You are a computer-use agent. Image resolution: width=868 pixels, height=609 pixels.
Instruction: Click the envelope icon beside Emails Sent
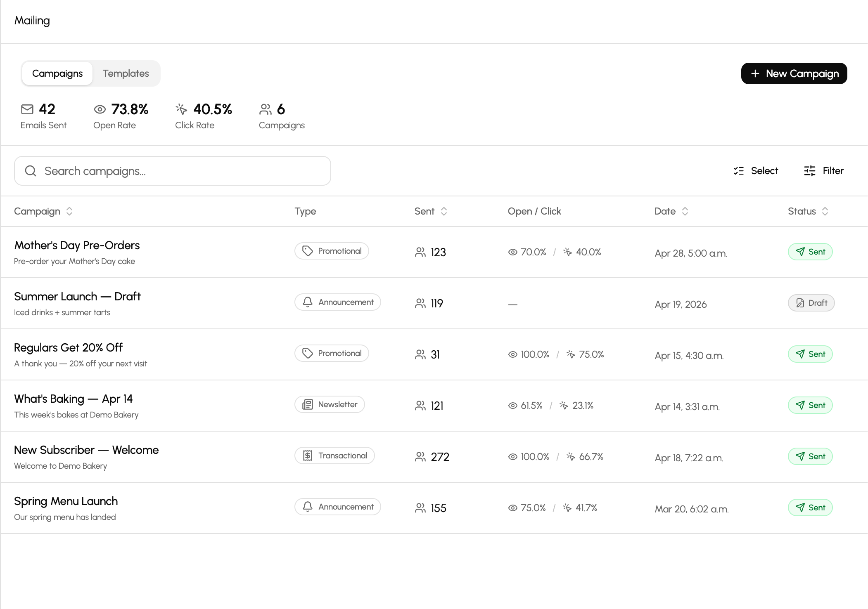[27, 109]
